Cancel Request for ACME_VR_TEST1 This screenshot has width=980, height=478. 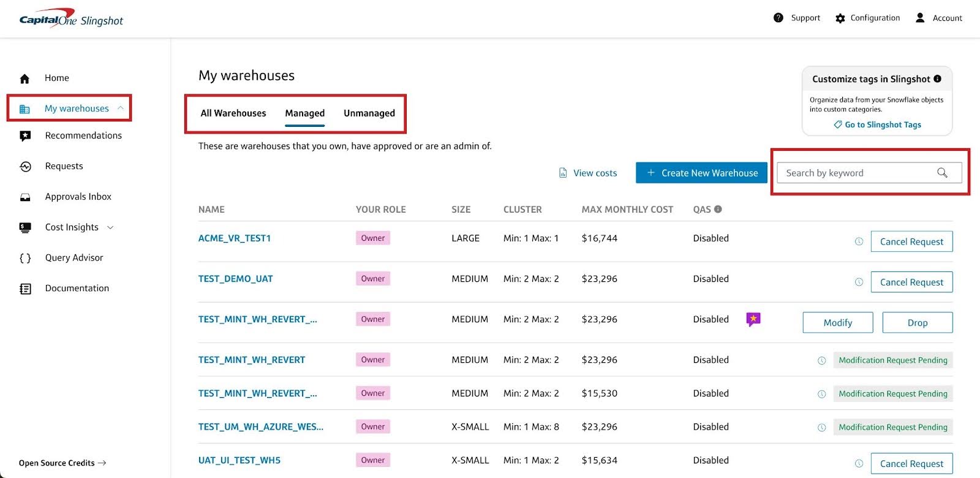911,241
